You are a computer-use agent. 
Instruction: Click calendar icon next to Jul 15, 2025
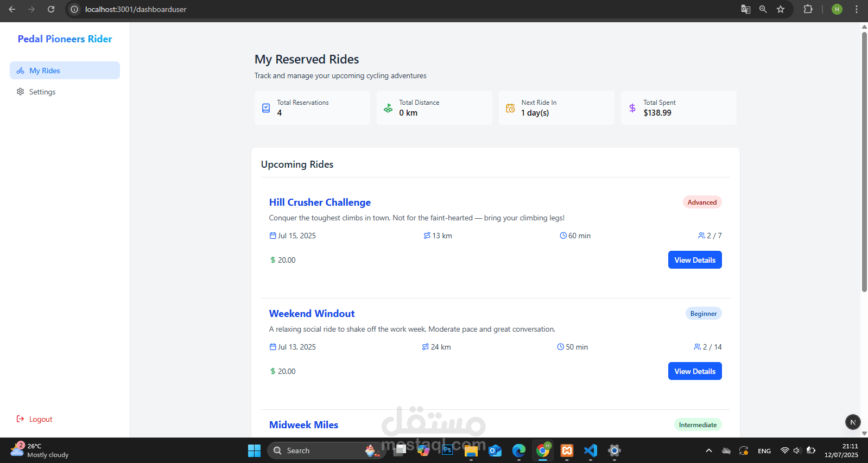273,236
